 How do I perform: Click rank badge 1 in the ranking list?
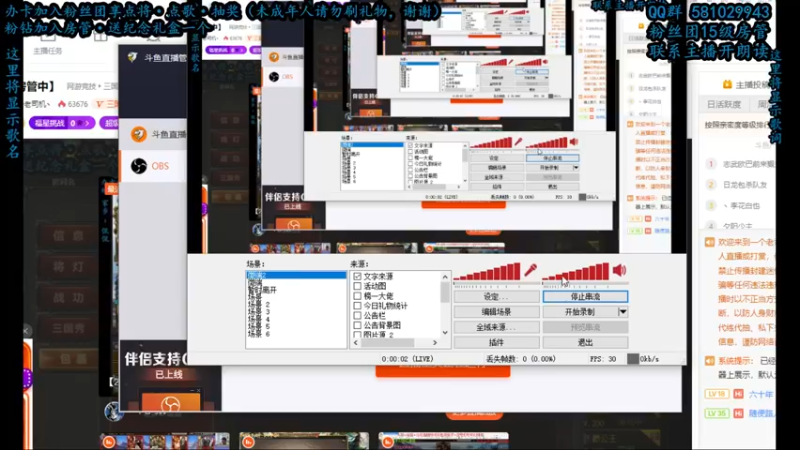click(711, 164)
